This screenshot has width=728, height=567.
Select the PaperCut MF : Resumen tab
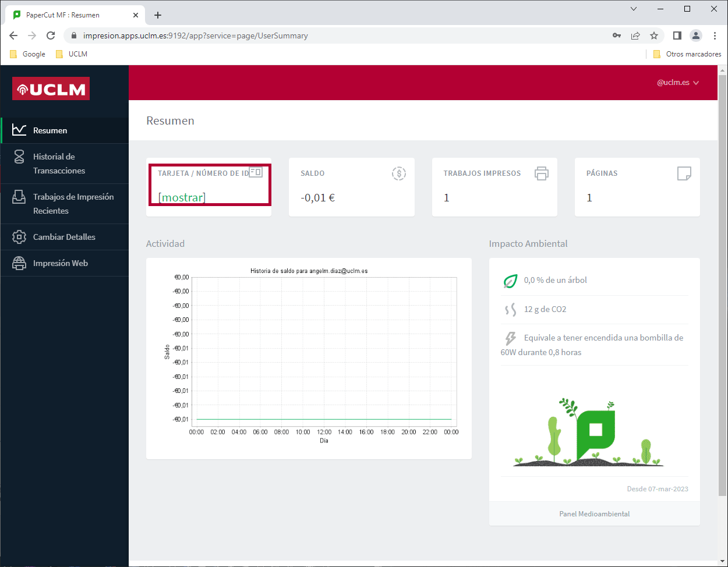pos(76,15)
